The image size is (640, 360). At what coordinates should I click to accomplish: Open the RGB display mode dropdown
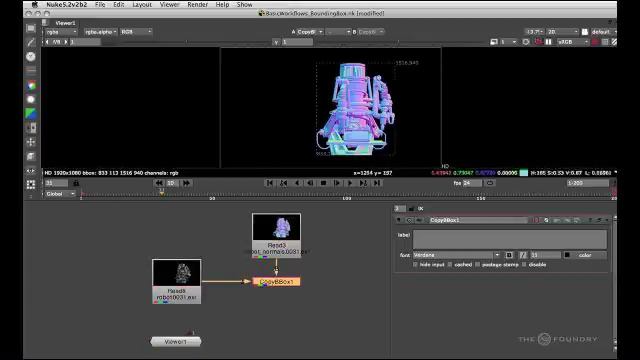point(136,31)
